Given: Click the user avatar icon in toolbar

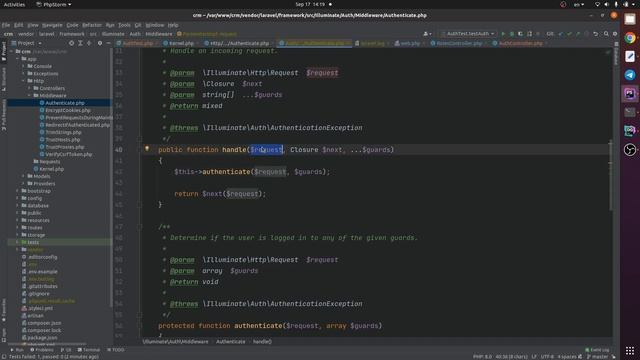Looking at the screenshot, I should (427, 34).
